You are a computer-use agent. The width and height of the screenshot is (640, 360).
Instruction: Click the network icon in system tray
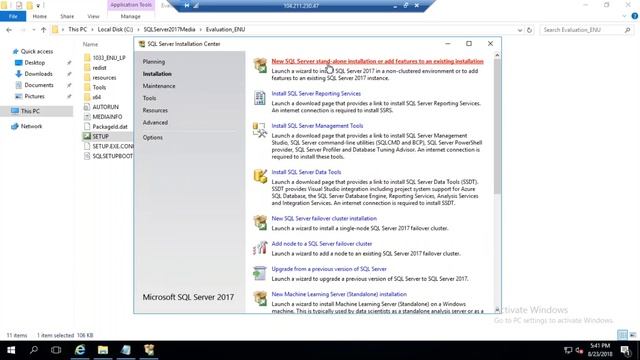[568, 350]
